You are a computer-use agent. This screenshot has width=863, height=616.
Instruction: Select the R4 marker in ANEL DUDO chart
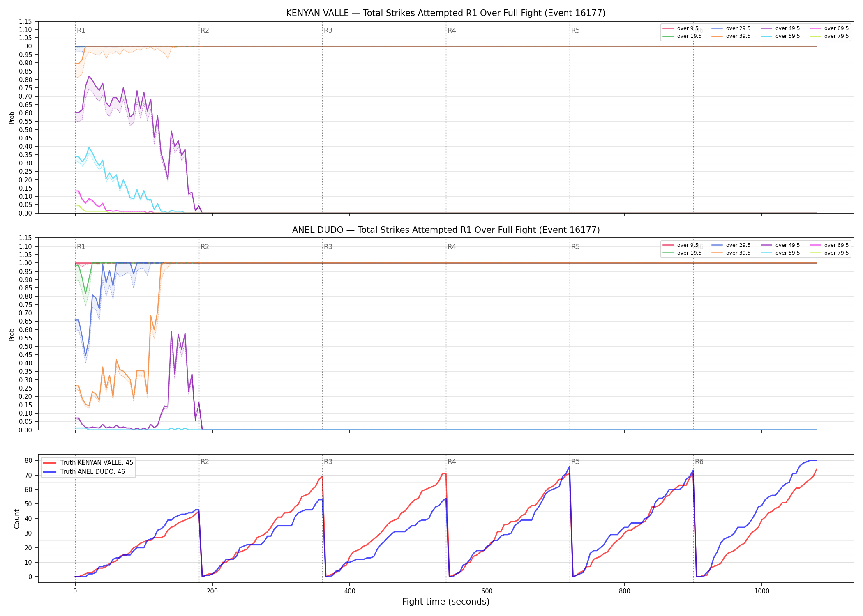coord(452,247)
